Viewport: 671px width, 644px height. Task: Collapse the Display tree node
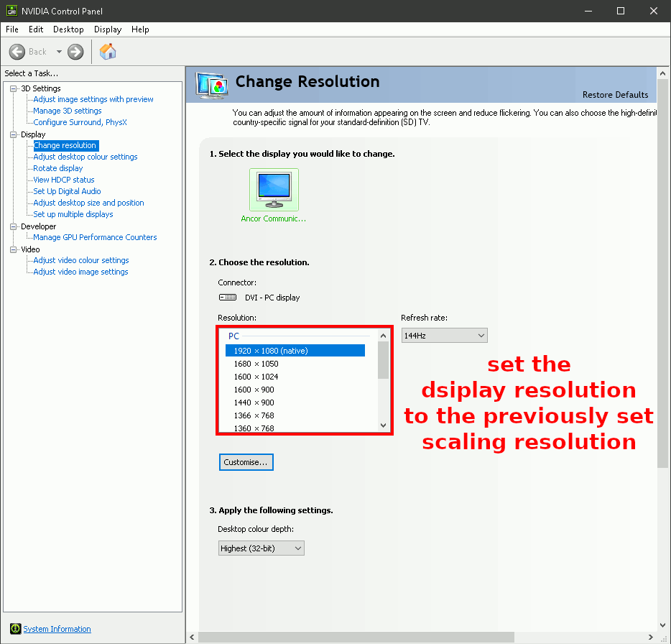pyautogui.click(x=13, y=134)
